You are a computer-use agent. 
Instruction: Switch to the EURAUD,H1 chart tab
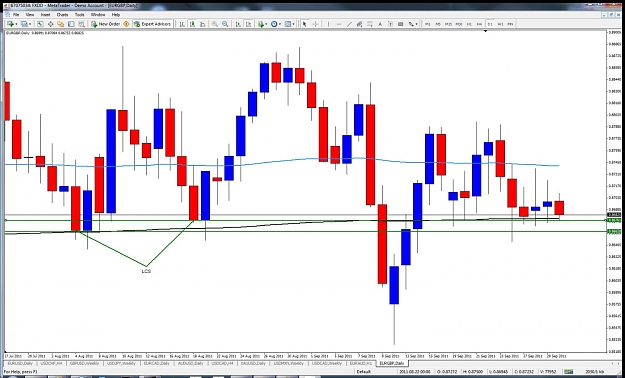click(x=361, y=363)
